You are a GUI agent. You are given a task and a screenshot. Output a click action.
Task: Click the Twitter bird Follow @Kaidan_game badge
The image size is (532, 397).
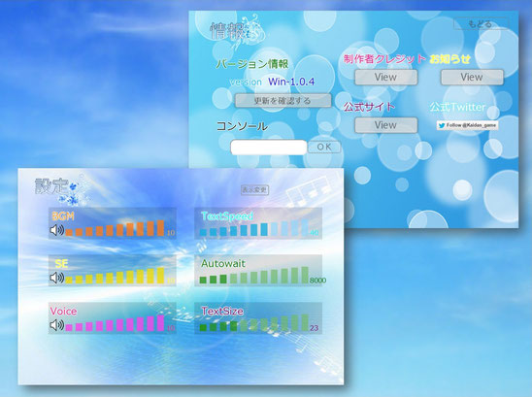coord(467,125)
